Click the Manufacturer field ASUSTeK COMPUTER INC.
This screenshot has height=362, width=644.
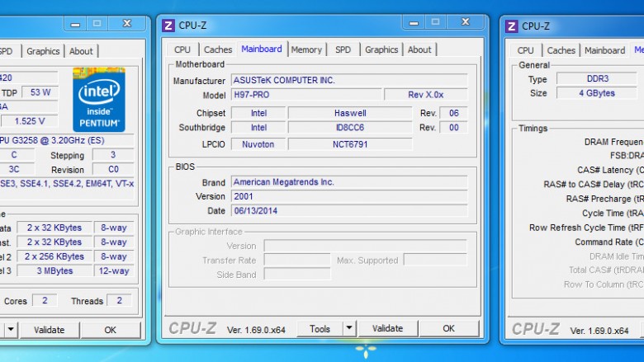349,80
